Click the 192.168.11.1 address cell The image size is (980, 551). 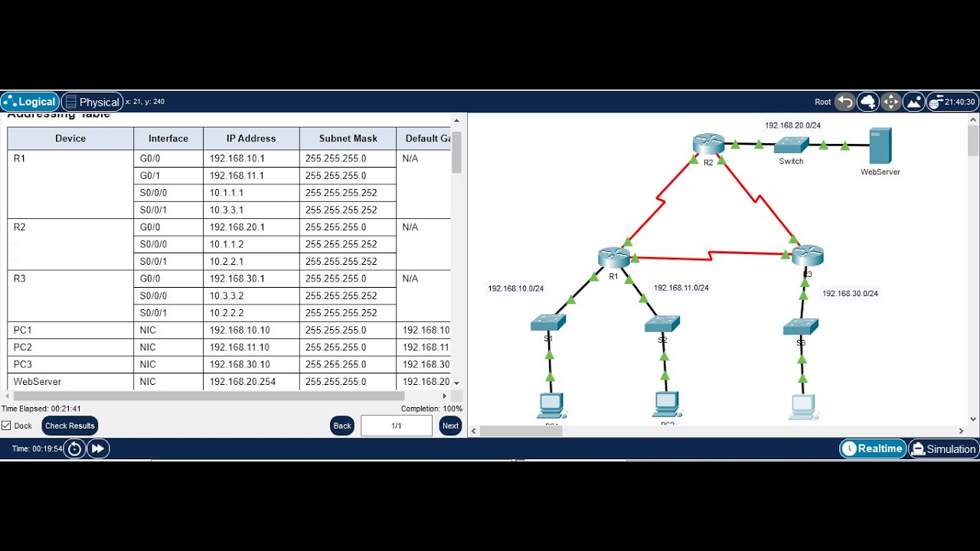click(251, 176)
